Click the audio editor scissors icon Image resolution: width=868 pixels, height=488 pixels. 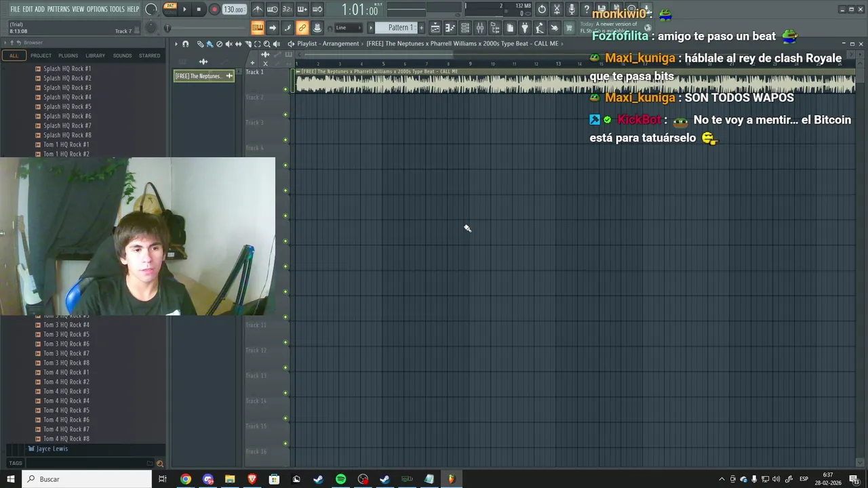[557, 9]
